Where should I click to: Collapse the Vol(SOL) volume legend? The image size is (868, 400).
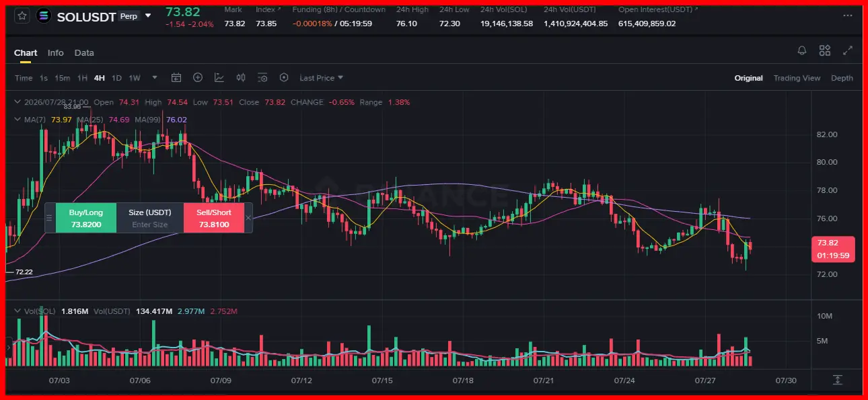pyautogui.click(x=18, y=311)
